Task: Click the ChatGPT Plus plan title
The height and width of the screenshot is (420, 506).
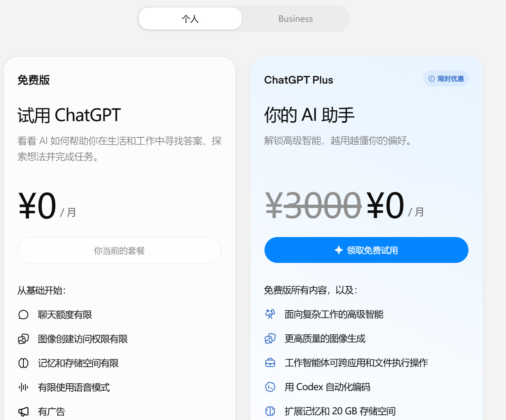Action: tap(299, 80)
